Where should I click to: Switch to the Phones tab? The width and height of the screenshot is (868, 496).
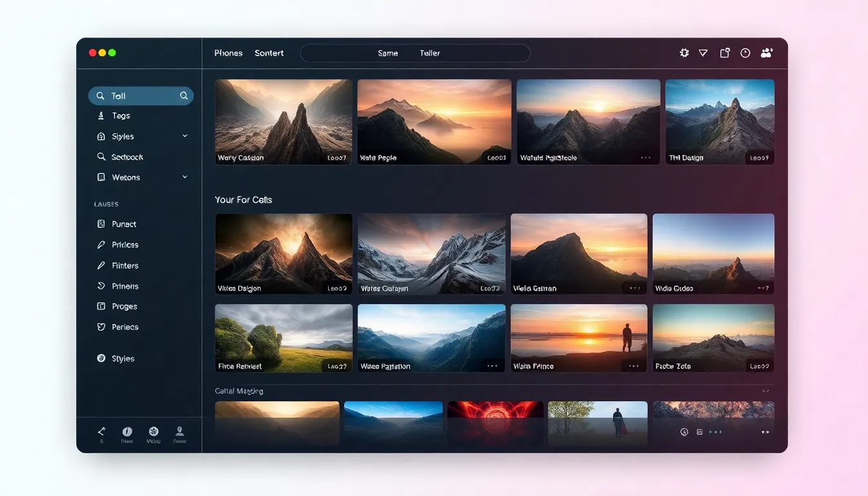click(x=228, y=53)
